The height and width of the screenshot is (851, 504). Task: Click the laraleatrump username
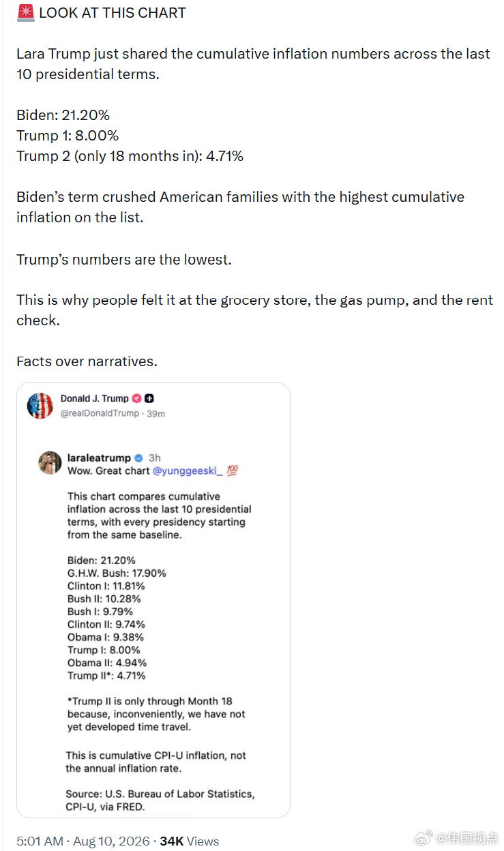click(99, 458)
